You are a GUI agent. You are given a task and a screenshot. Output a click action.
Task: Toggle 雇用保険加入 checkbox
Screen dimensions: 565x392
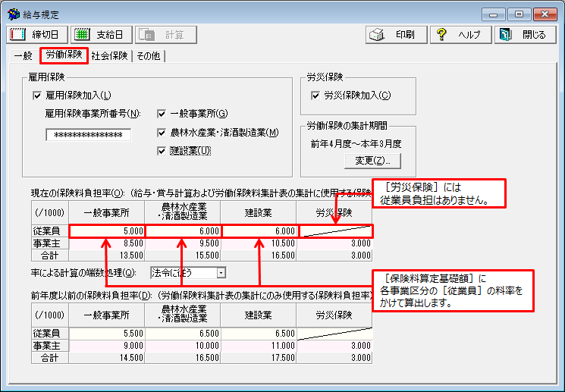36,96
